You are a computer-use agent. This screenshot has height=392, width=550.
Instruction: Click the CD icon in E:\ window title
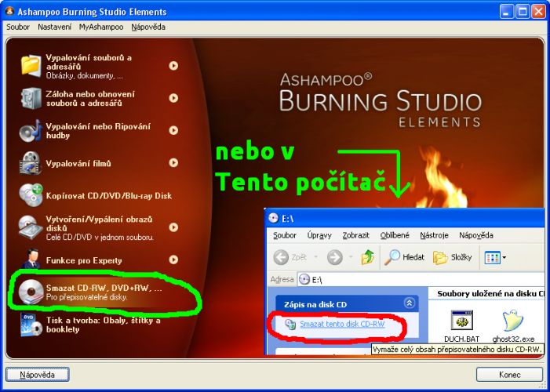273,219
